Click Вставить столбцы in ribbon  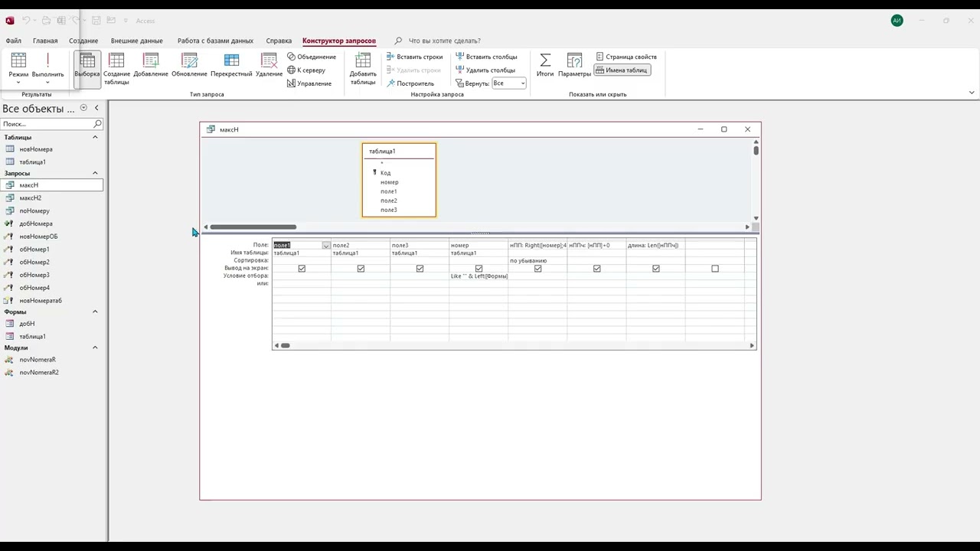486,57
